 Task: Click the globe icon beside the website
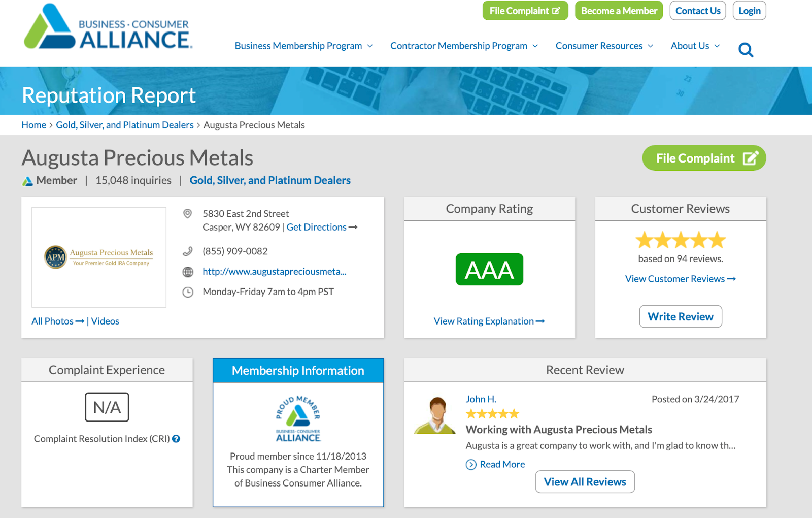click(x=188, y=272)
